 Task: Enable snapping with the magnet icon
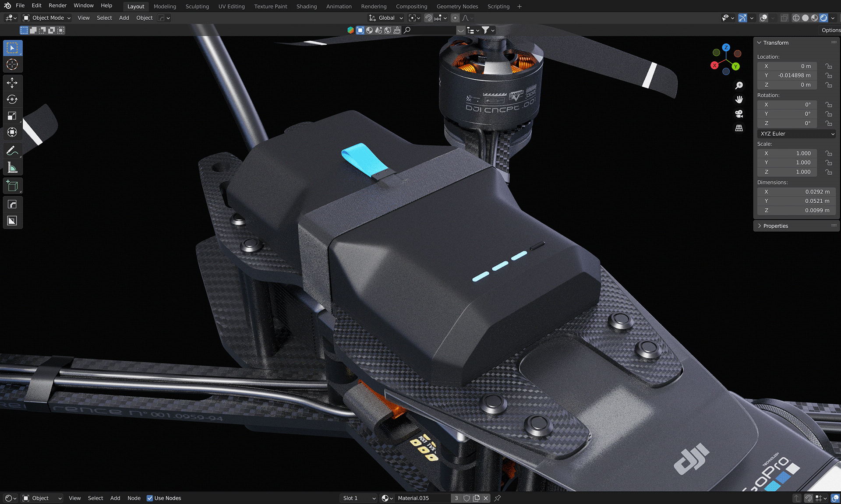click(428, 18)
